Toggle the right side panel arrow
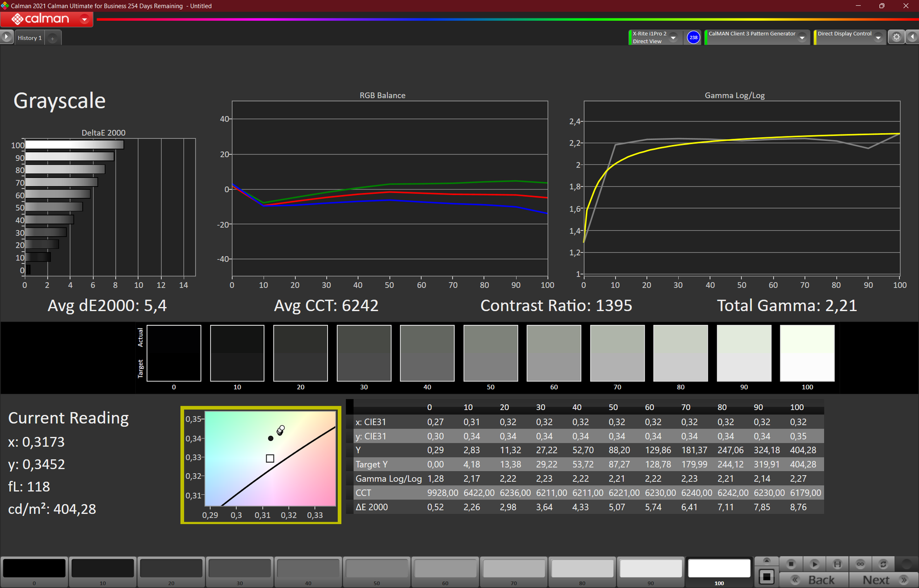The height and width of the screenshot is (588, 919). coord(913,37)
